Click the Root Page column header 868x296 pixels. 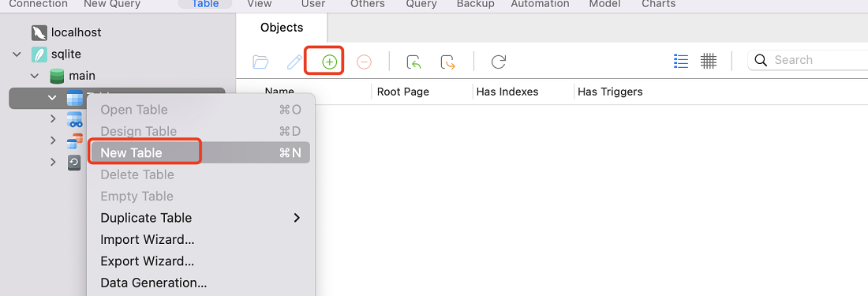(403, 92)
